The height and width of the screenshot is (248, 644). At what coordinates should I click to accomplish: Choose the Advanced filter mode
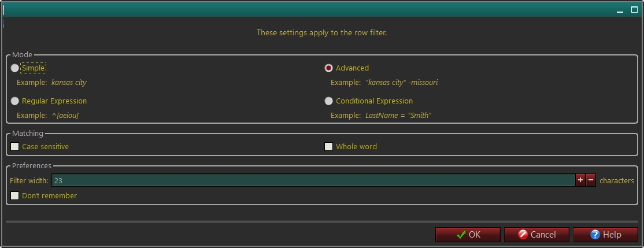coord(329,68)
